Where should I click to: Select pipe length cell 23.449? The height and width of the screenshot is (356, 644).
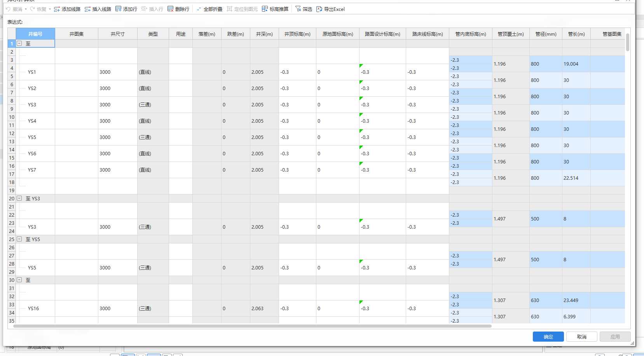click(576, 300)
